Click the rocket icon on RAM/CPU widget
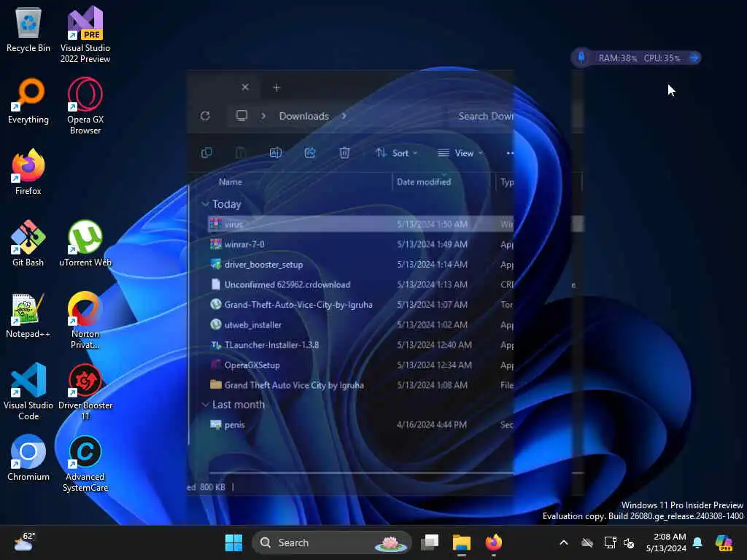747x560 pixels. [581, 58]
